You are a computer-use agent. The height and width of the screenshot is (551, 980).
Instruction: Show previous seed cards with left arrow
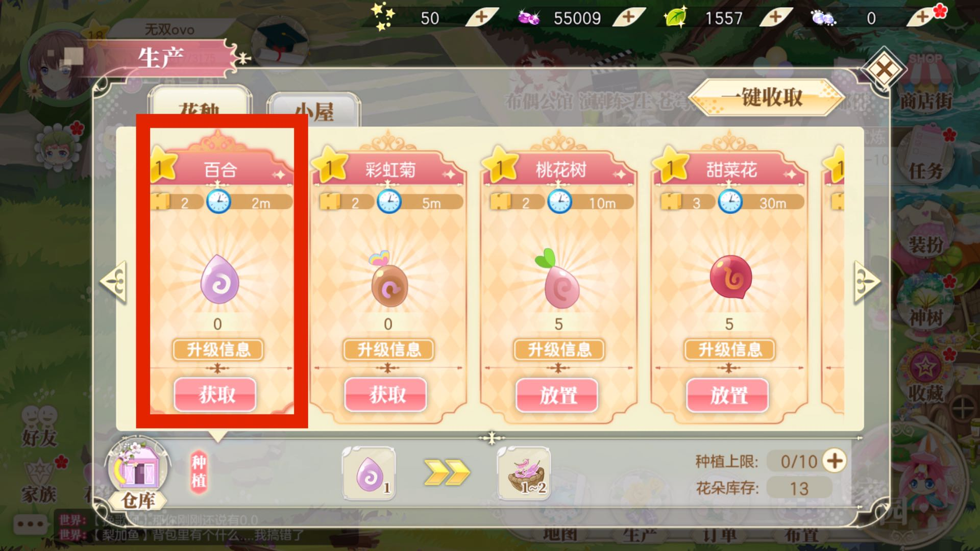point(113,282)
